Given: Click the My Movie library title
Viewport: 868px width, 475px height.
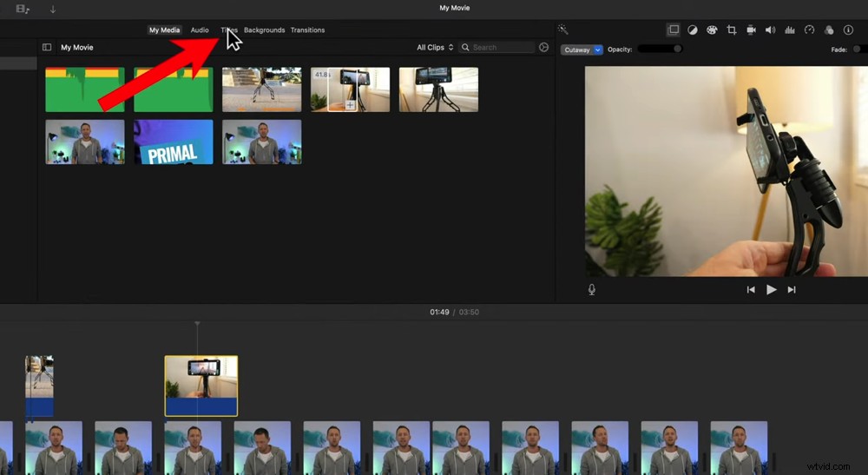Looking at the screenshot, I should (x=77, y=48).
